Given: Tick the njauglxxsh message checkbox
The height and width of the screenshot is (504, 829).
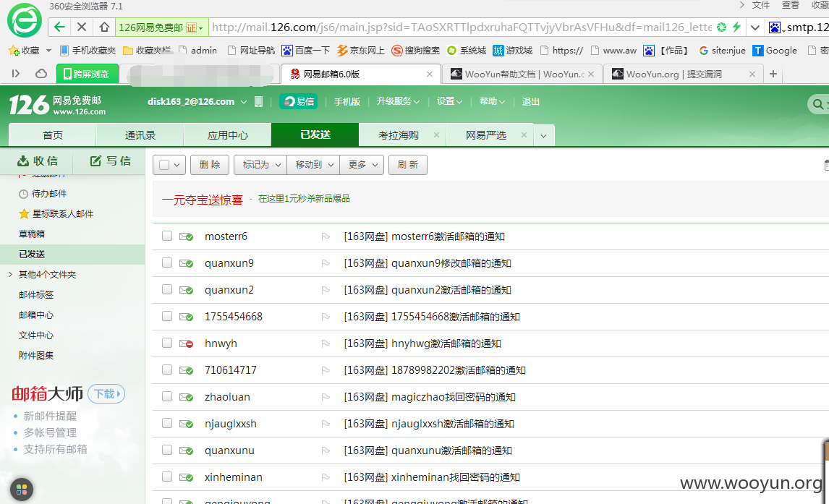Looking at the screenshot, I should click(167, 423).
